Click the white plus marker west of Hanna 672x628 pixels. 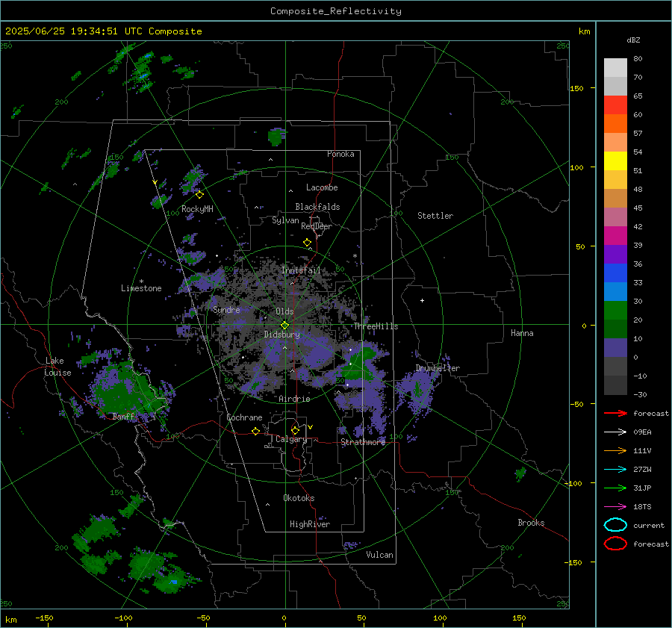(422, 300)
